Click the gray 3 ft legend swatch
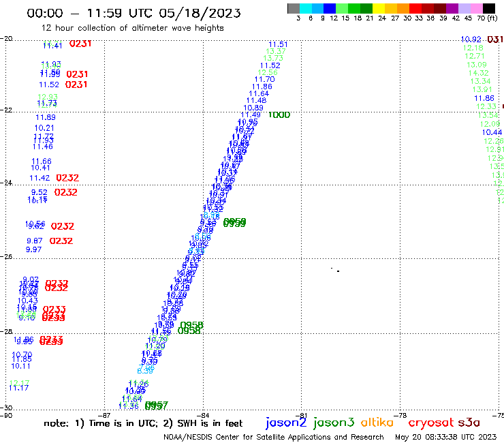Image resolution: width=504 pixels, height=443 pixels. point(294,8)
